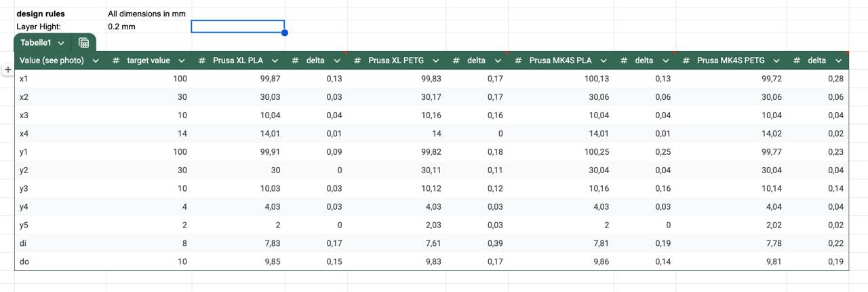Select the cell showing 99,77

pos(731,152)
